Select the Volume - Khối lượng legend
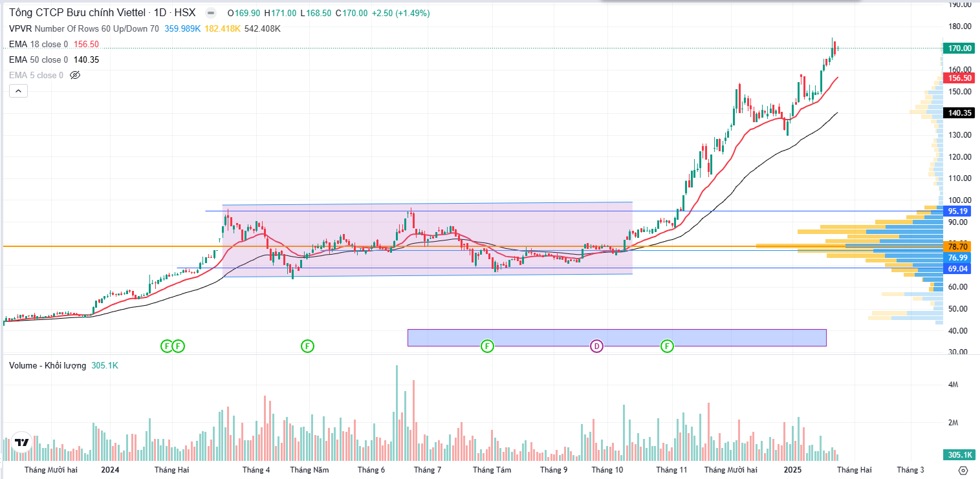980x479 pixels. [x=47, y=365]
